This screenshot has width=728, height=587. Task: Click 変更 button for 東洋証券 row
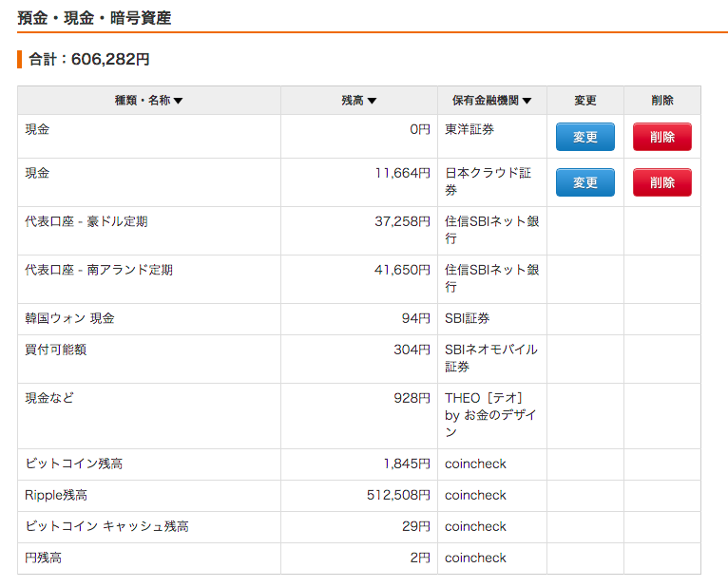(585, 137)
